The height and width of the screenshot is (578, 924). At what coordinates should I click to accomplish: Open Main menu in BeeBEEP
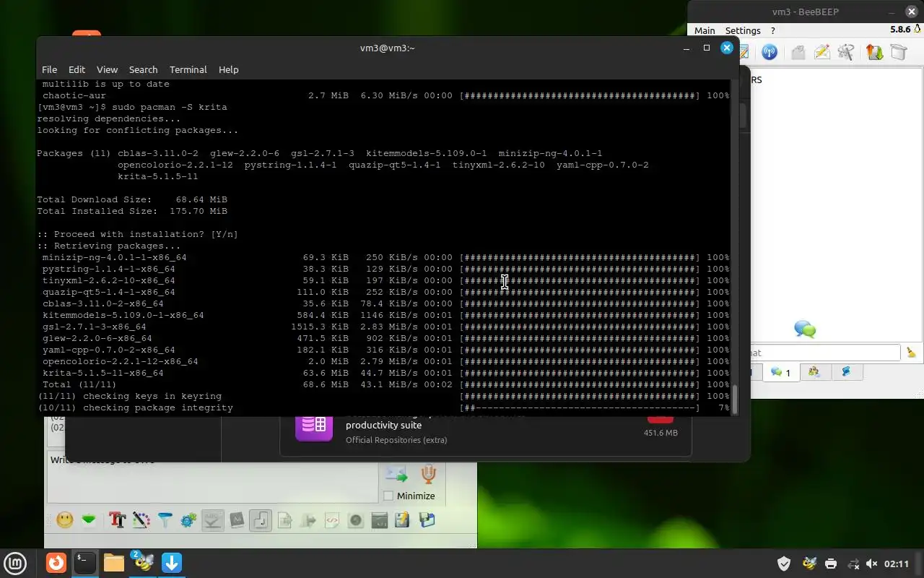(x=705, y=30)
